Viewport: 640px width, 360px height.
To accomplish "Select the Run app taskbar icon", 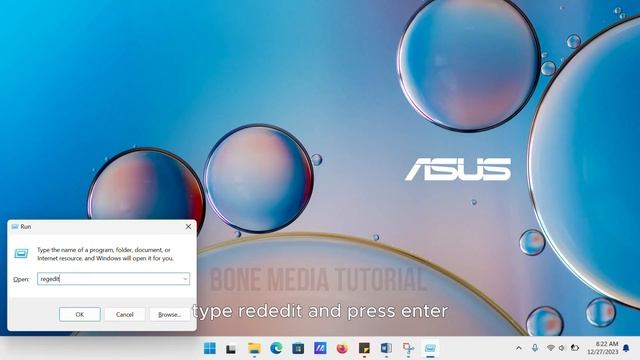I will click(430, 348).
